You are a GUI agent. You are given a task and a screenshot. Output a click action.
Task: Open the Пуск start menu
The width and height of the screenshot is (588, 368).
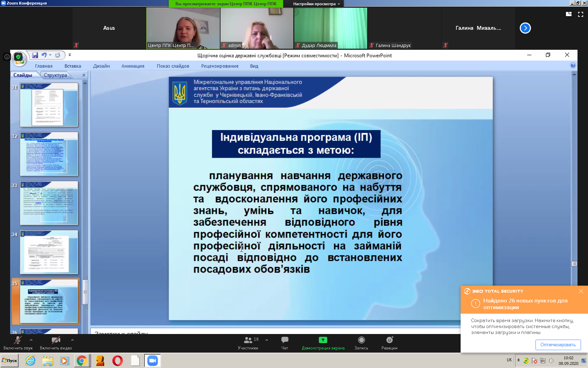[9, 360]
